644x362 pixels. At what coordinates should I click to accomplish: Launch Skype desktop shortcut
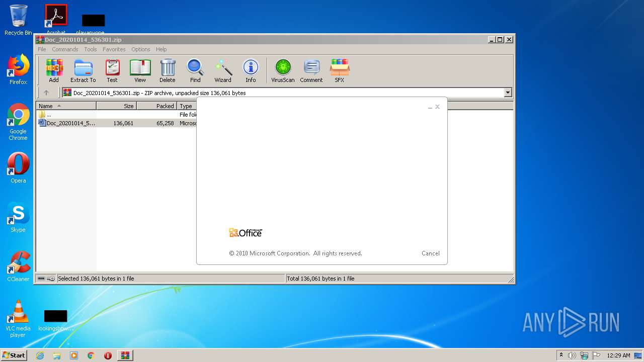pyautogui.click(x=18, y=217)
